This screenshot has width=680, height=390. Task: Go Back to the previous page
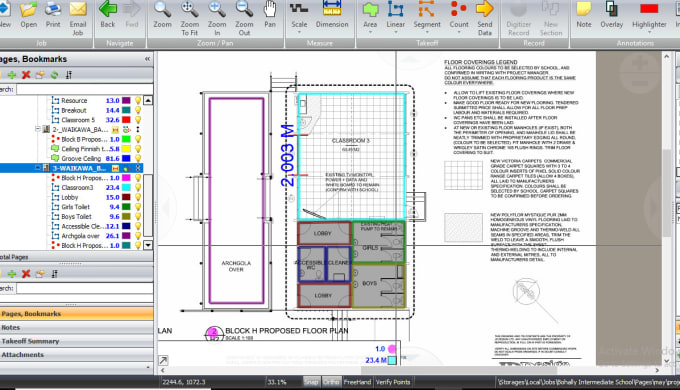coord(108,15)
